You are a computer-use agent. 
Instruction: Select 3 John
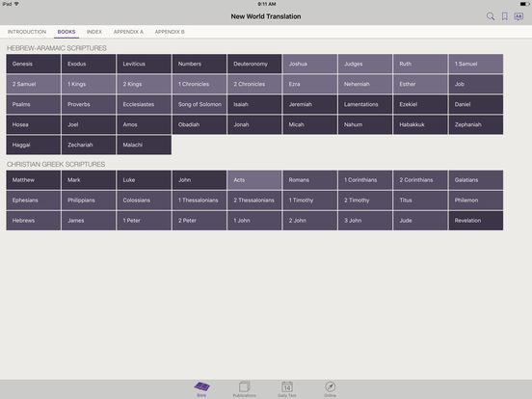point(365,221)
